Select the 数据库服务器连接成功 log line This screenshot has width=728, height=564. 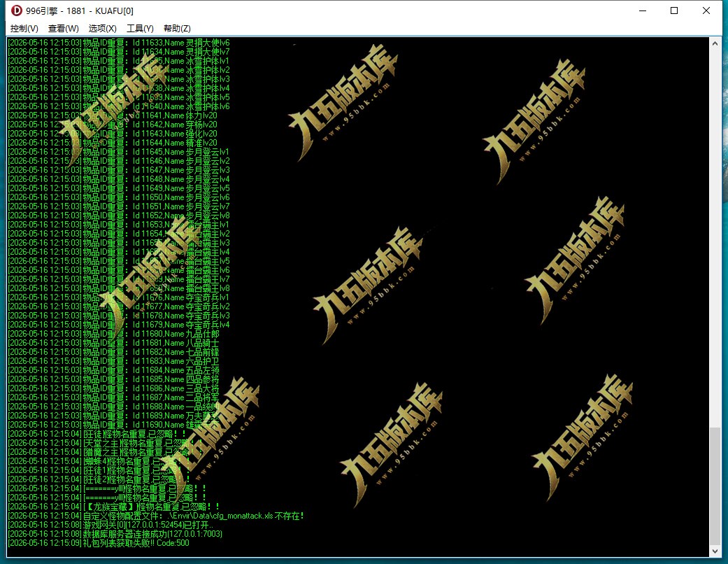point(115,534)
